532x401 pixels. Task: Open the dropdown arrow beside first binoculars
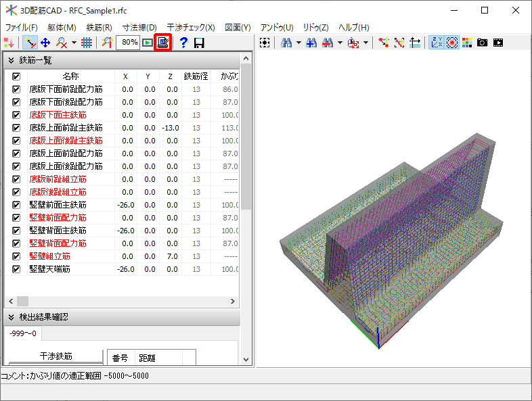[x=298, y=43]
